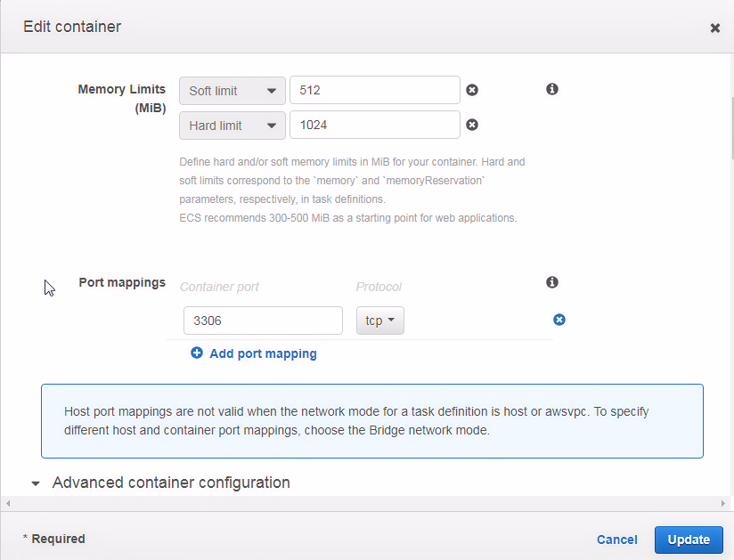Click the Update button
Image resolution: width=734 pixels, height=560 pixels.
coord(689,540)
